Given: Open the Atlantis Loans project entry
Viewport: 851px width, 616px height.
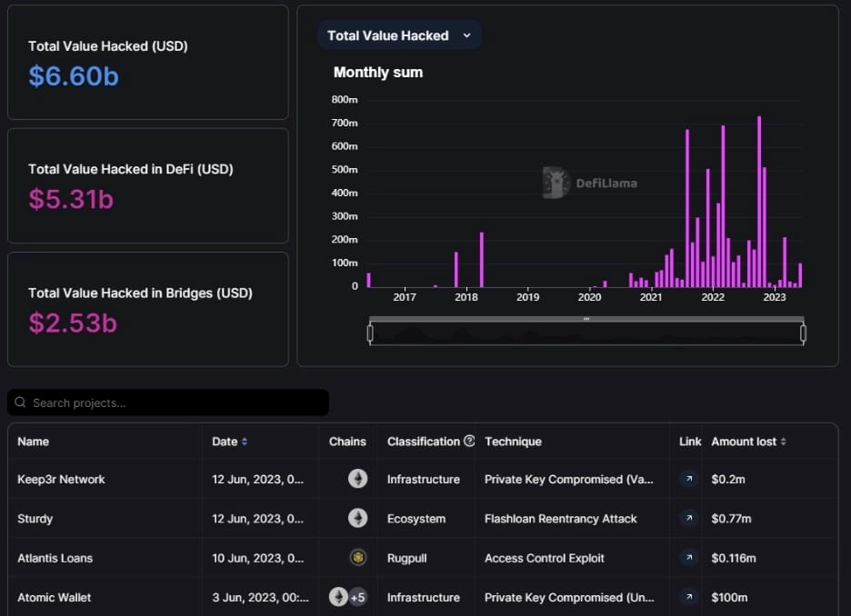Looking at the screenshot, I should pos(53,558).
